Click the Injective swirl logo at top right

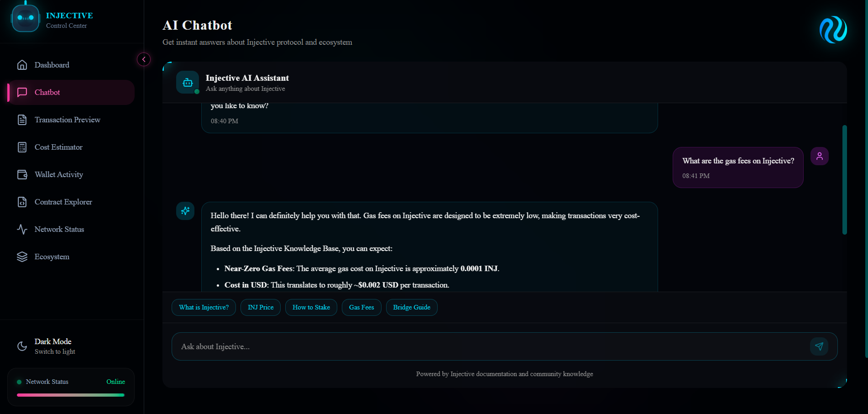click(833, 30)
